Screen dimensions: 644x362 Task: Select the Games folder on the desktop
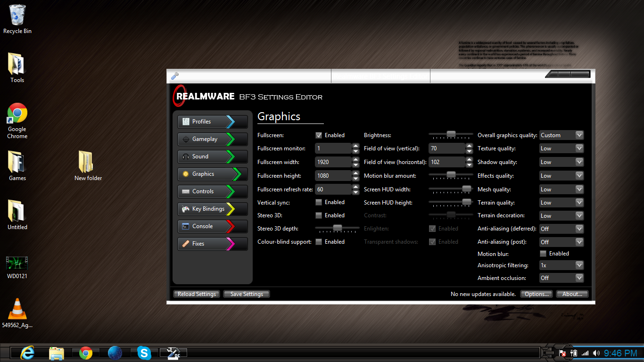click(17, 165)
